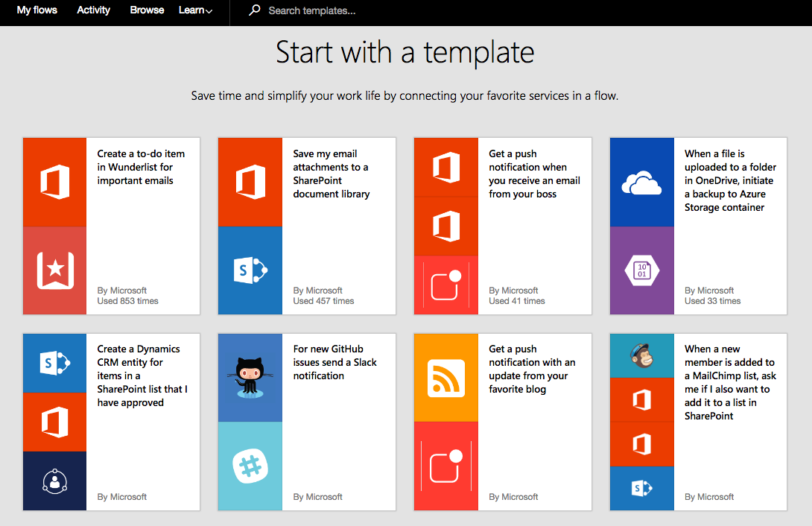This screenshot has height=526, width=812.
Task: Click 'Used 41 times' text
Action: (517, 301)
